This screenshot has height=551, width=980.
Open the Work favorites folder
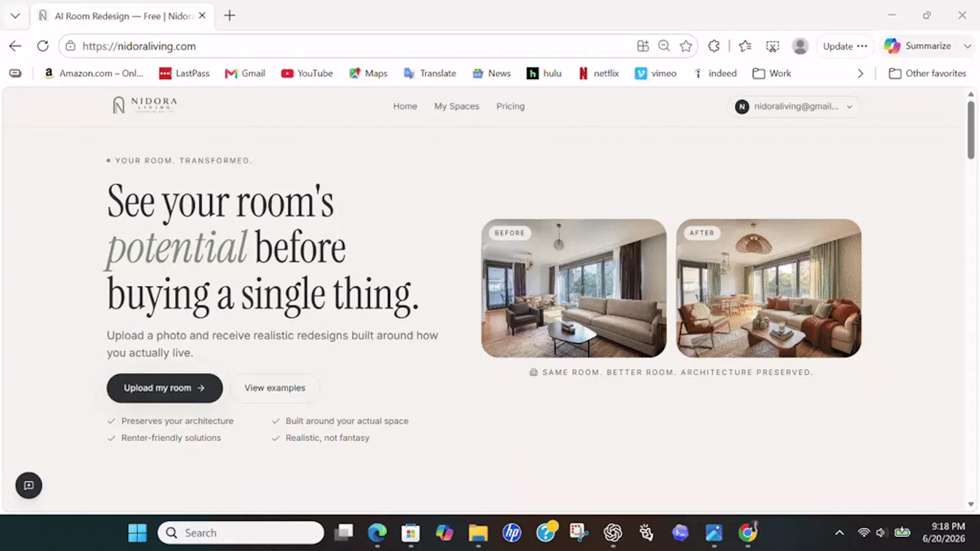pyautogui.click(x=772, y=73)
